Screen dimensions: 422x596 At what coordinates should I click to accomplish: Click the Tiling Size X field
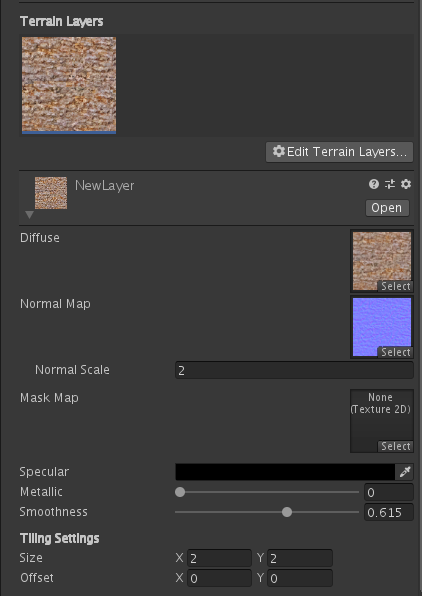click(219, 558)
